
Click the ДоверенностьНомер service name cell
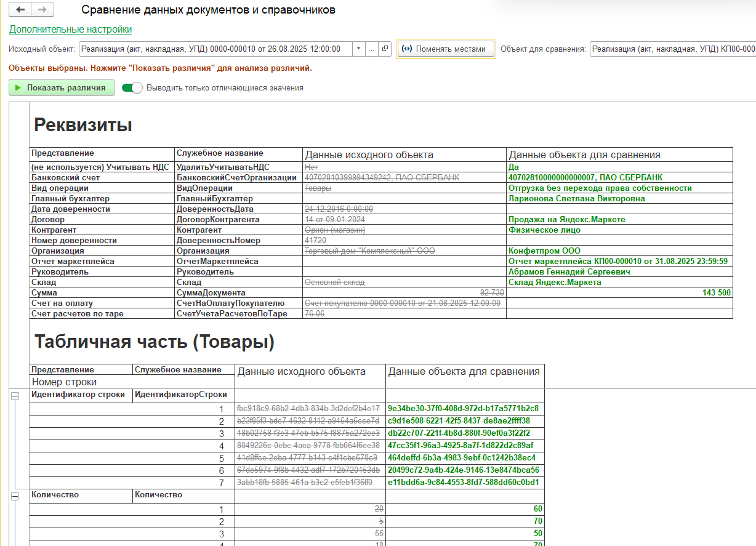[239, 240]
